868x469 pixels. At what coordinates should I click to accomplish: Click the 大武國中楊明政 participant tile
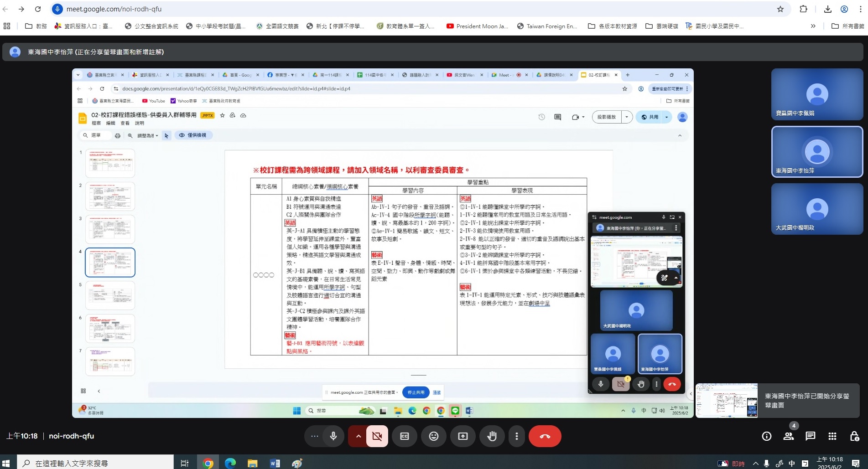pos(817,209)
